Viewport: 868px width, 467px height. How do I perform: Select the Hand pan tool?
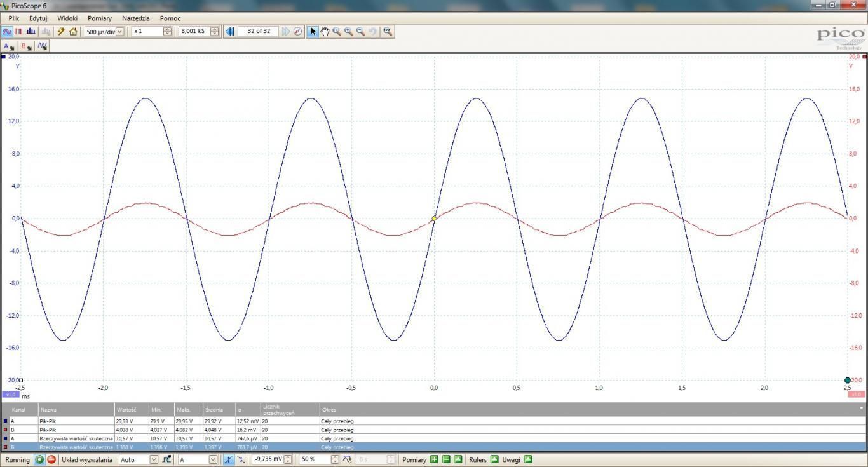[325, 31]
